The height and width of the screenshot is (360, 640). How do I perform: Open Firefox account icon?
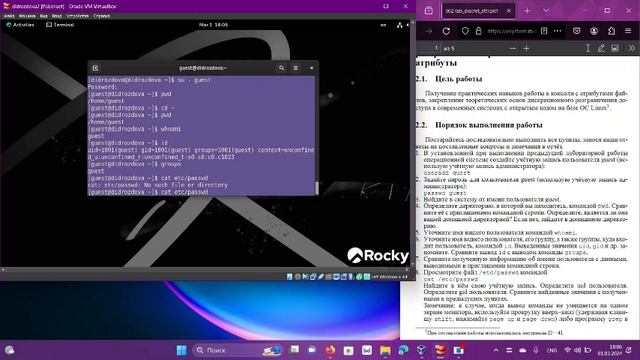click(594, 31)
